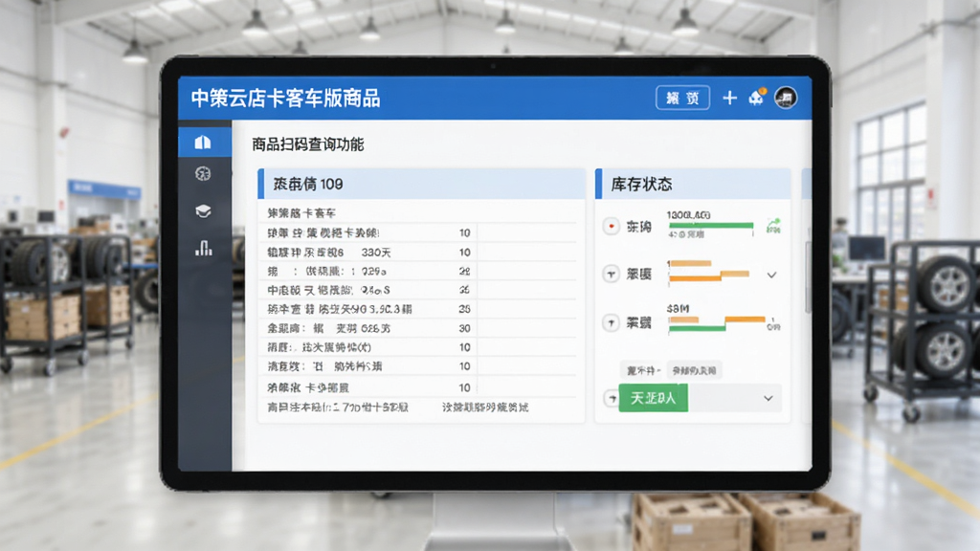Click the green confirm button in 库存状态
Image resolution: width=980 pixels, height=551 pixels.
[653, 398]
